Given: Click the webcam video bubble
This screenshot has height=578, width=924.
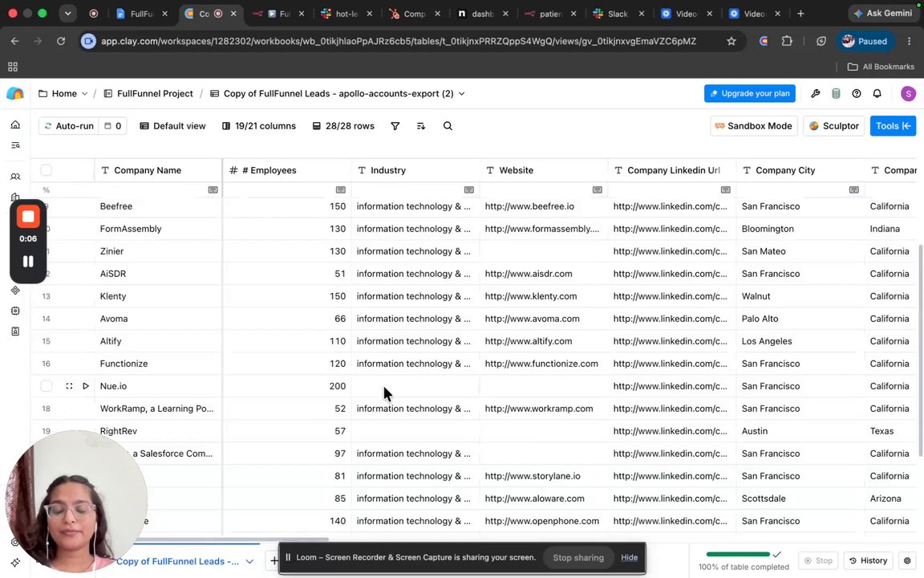Looking at the screenshot, I should pyautogui.click(x=75, y=503).
